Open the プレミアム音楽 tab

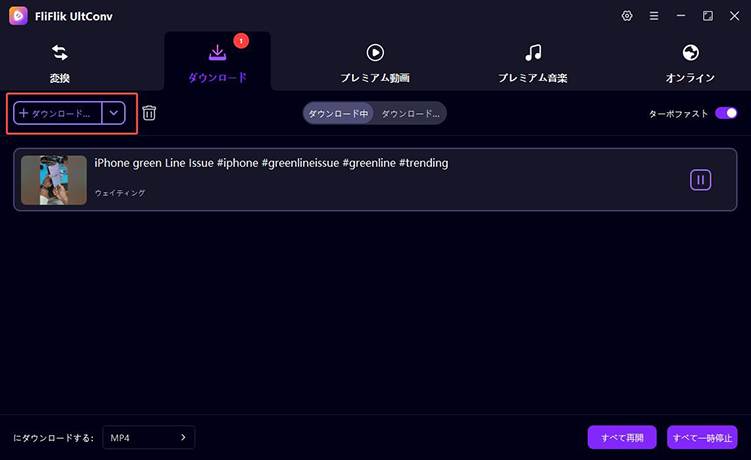click(x=533, y=63)
